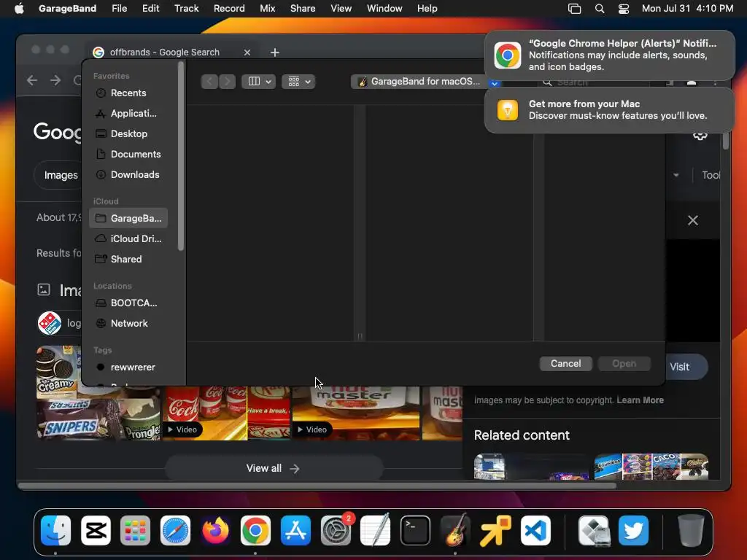Switch to Google Chrome in the Dock
Viewport: 747px width, 560px height.
tap(255, 530)
